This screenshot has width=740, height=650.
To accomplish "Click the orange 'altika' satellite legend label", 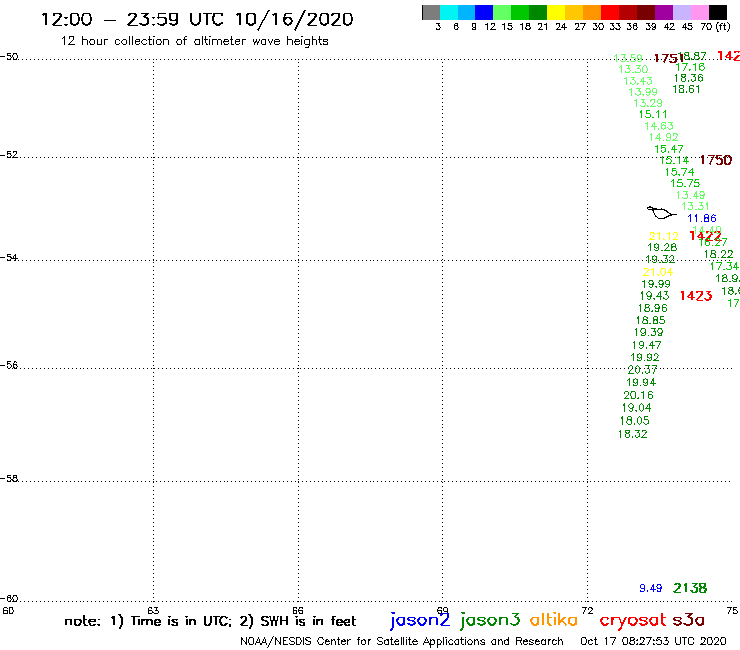I will [x=554, y=620].
